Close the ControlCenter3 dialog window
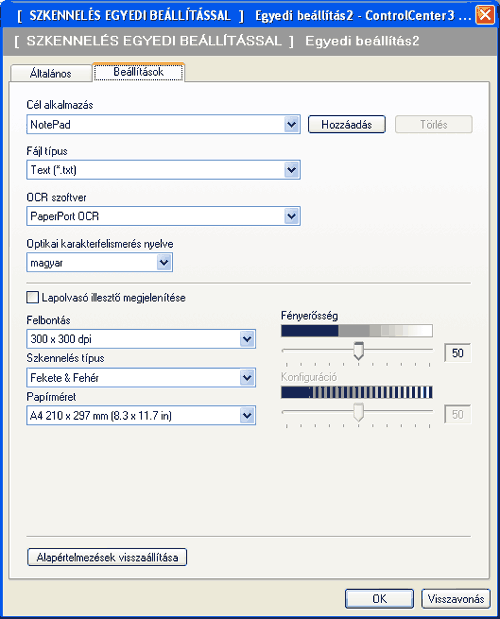Image resolution: width=500 pixels, height=619 pixels. tap(485, 15)
